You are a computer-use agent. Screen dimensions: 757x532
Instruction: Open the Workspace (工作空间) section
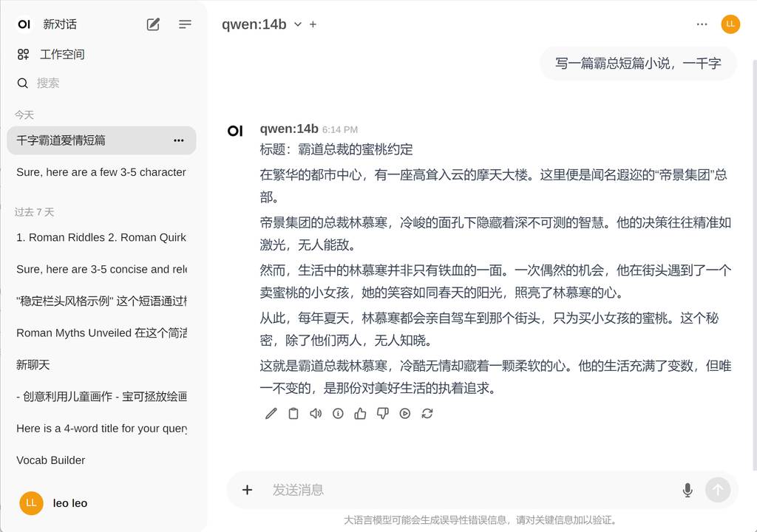(62, 54)
